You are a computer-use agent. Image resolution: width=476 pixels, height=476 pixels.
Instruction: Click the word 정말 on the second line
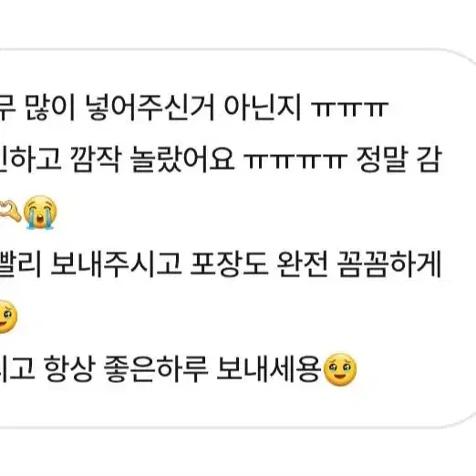381,160
